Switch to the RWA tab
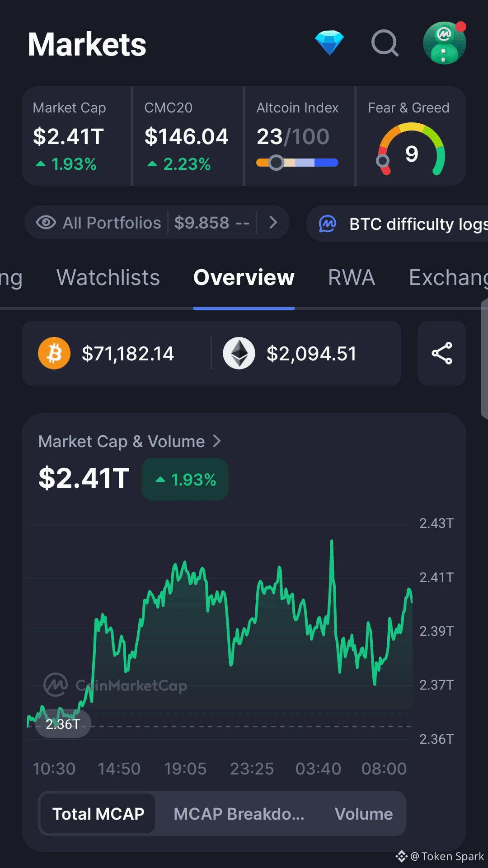The image size is (488, 868). coord(352,277)
